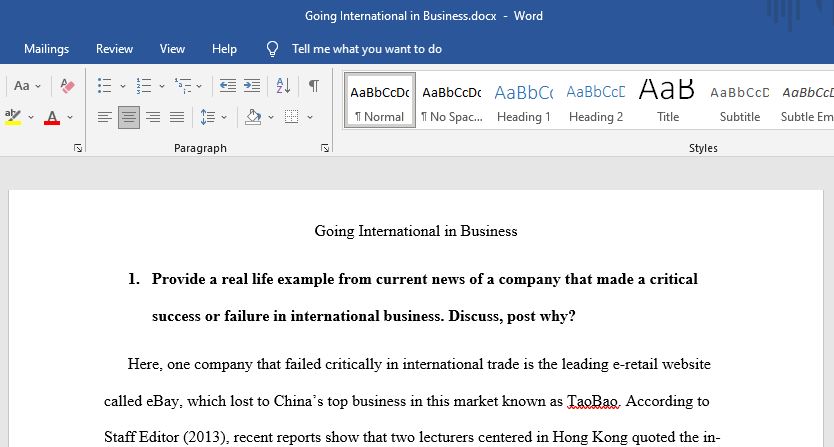The width and height of the screenshot is (834, 447).
Task: Decrease the paragraph indent
Action: (x=228, y=86)
